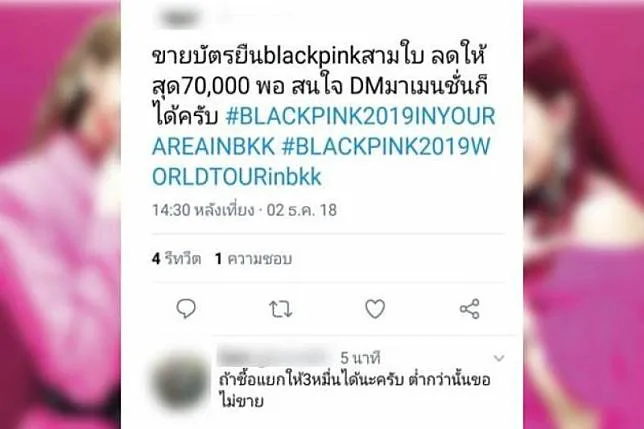The image size is (644, 429).
Task: Select the blurred handle beside the poster name
Action: (255, 16)
